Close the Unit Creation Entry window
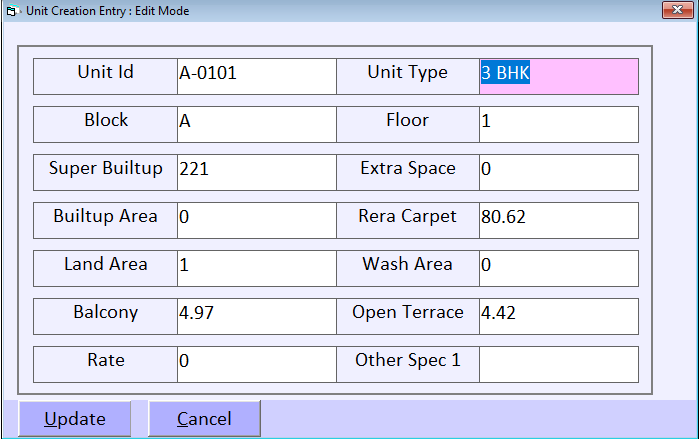Image resolution: width=699 pixels, height=439 pixels. 677,10
